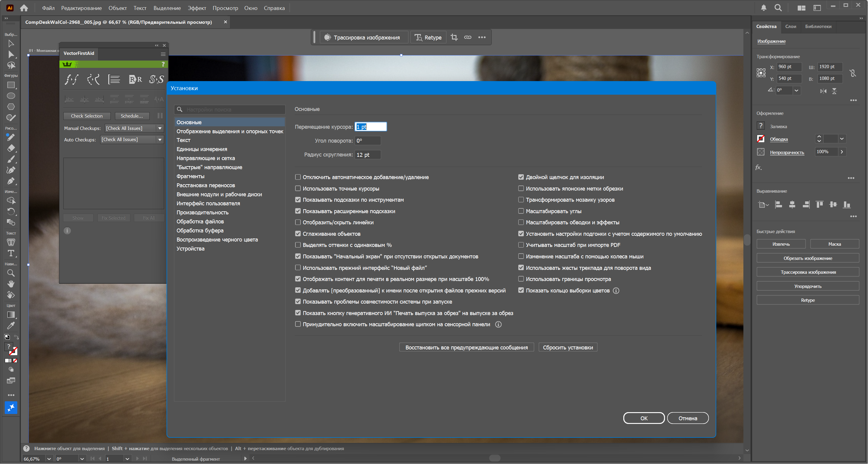Select the Type tool
Screen dimensions: 868x464
click(x=11, y=253)
